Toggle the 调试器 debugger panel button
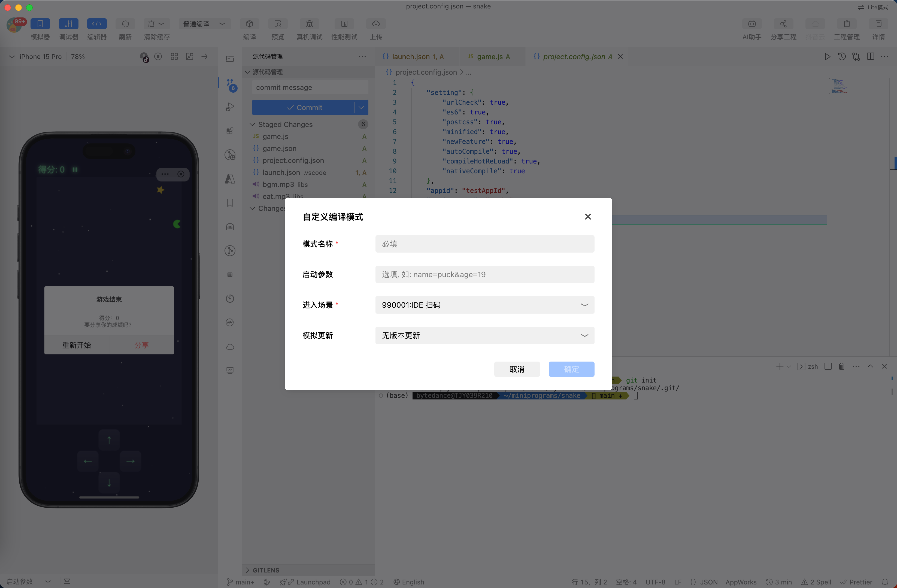The height and width of the screenshot is (588, 897). coord(68,24)
